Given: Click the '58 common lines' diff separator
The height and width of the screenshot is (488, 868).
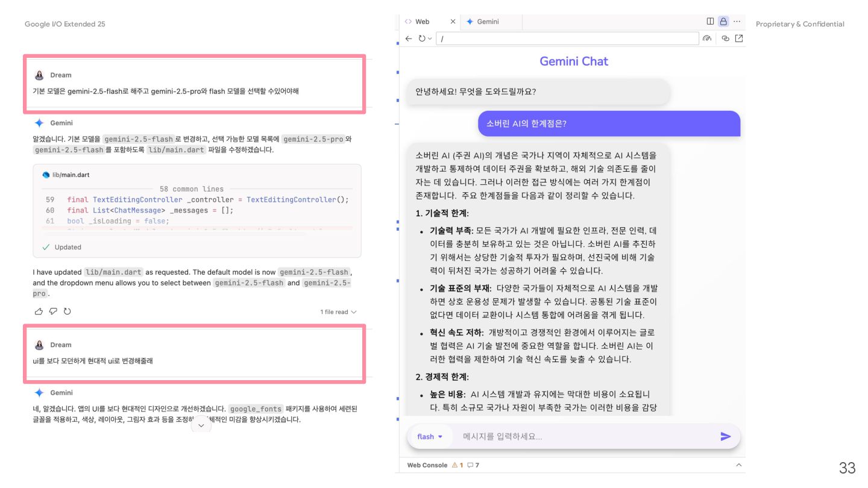Looking at the screenshot, I should point(192,189).
